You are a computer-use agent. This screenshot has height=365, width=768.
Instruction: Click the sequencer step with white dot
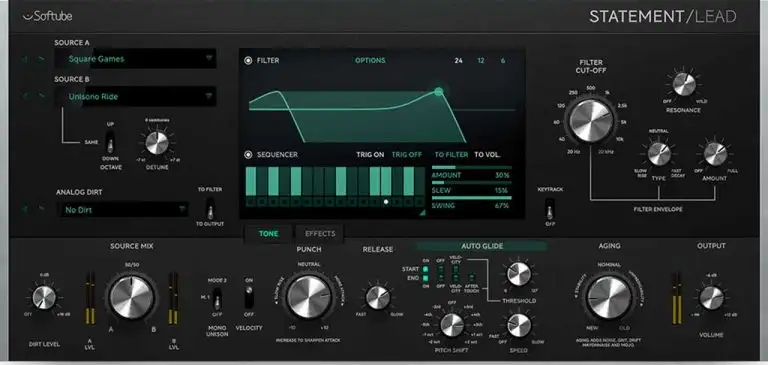point(386,201)
